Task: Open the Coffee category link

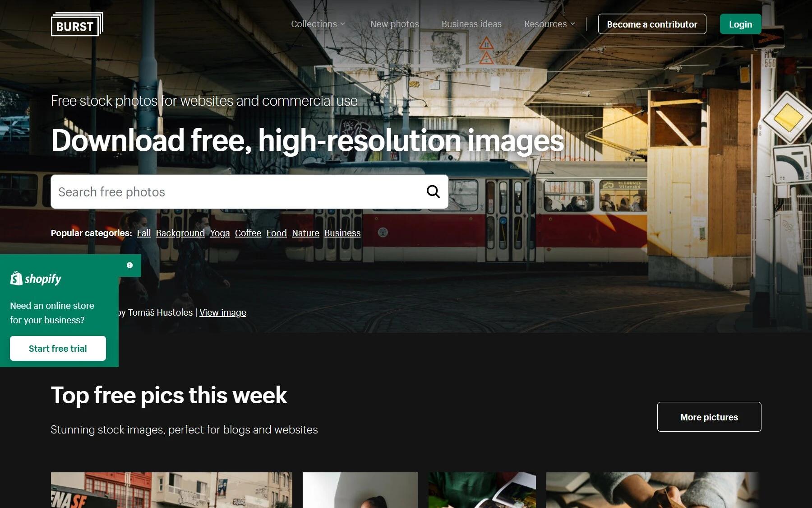Action: (248, 233)
